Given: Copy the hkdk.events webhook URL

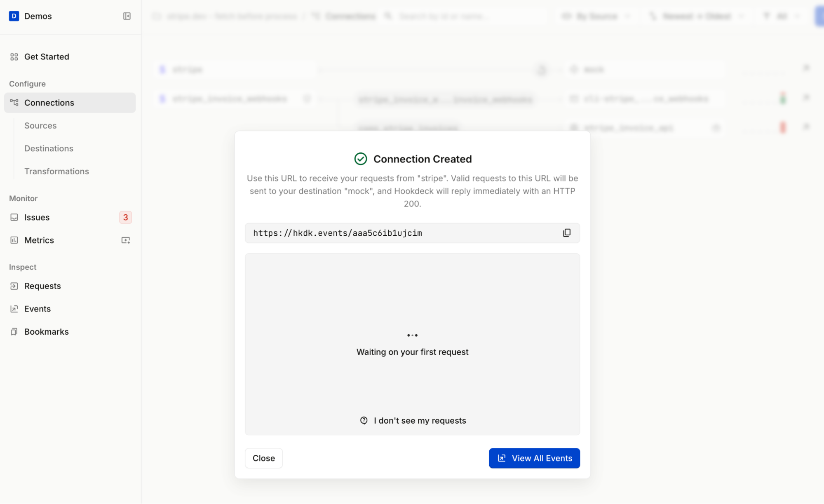Looking at the screenshot, I should pyautogui.click(x=567, y=233).
